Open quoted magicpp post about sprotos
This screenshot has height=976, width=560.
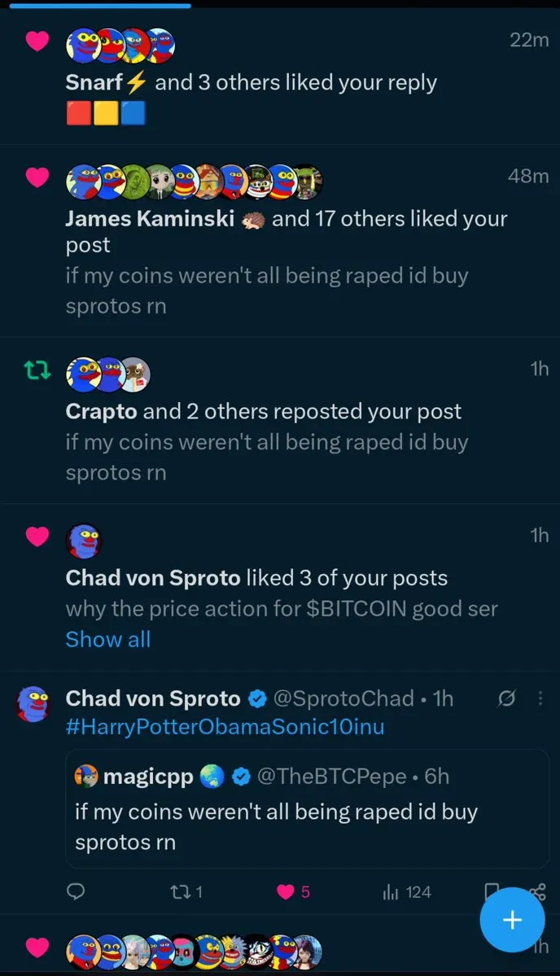click(308, 808)
